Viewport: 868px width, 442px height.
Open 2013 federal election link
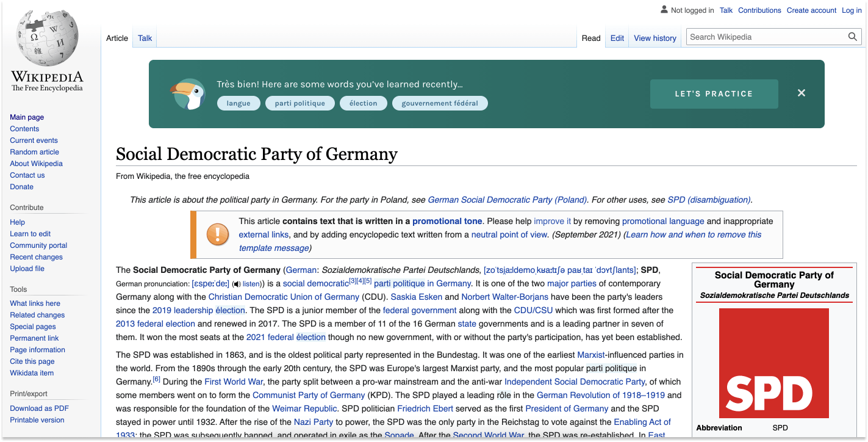(156, 324)
